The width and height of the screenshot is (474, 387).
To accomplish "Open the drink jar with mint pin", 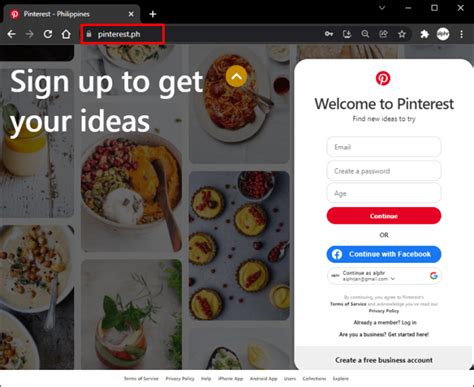I will pyautogui.click(x=131, y=314).
